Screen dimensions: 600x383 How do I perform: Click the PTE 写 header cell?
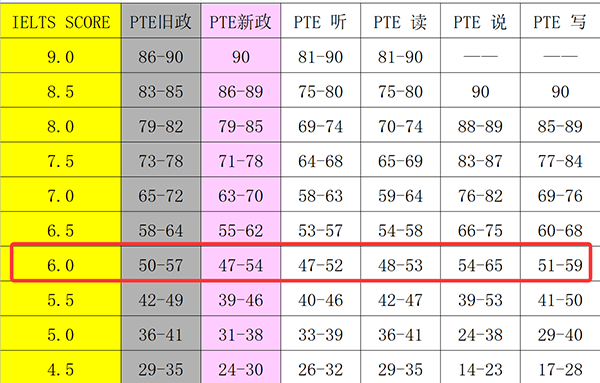tap(560, 21)
